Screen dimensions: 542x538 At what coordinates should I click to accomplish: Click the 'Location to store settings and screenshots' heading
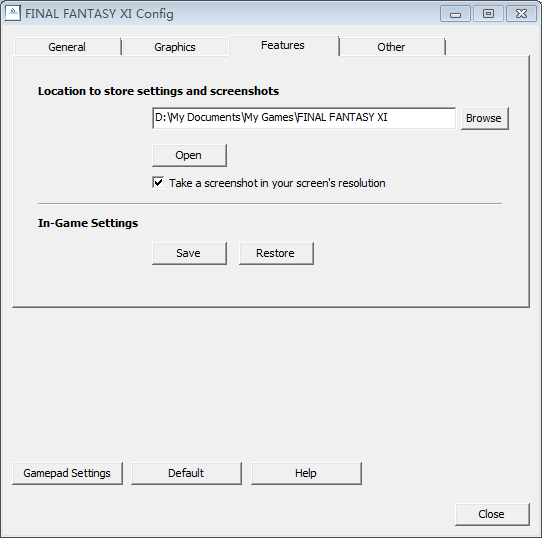coord(158,91)
